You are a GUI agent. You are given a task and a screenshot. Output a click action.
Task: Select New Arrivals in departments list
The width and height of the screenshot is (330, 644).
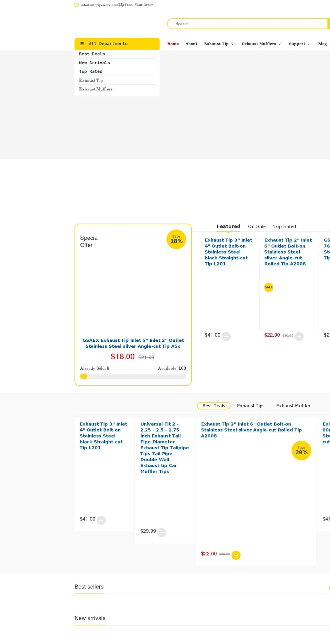95,63
